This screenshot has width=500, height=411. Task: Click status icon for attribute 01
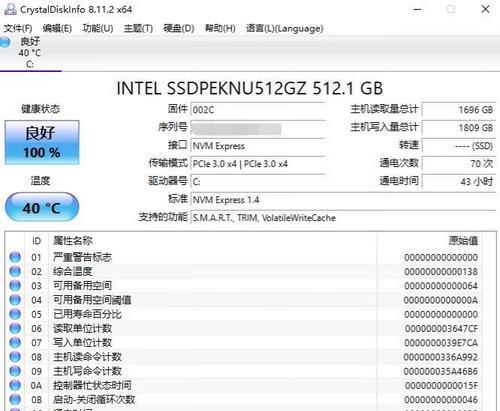point(15,257)
